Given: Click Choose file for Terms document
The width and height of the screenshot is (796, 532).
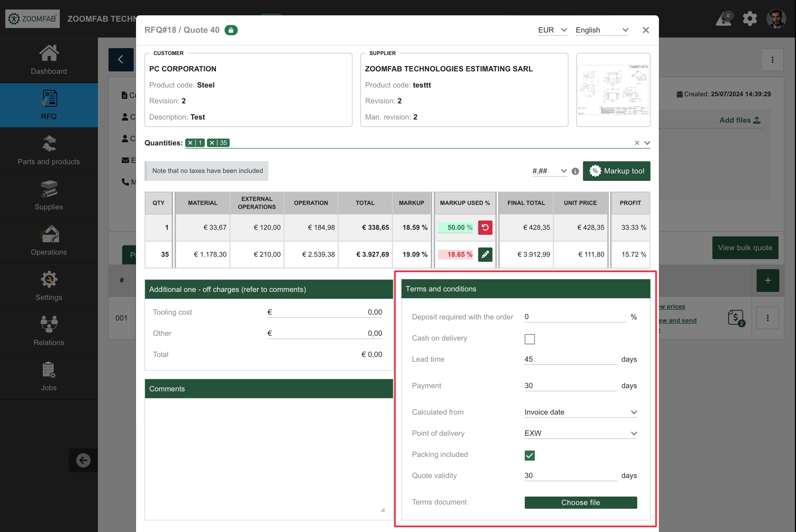Looking at the screenshot, I should tap(580, 502).
